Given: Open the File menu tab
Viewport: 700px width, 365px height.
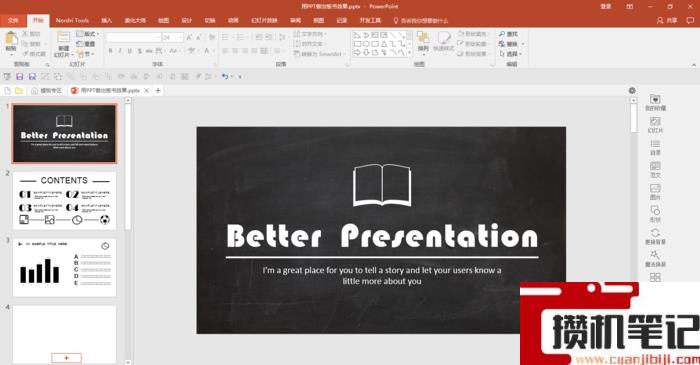Looking at the screenshot, I should 13,21.
